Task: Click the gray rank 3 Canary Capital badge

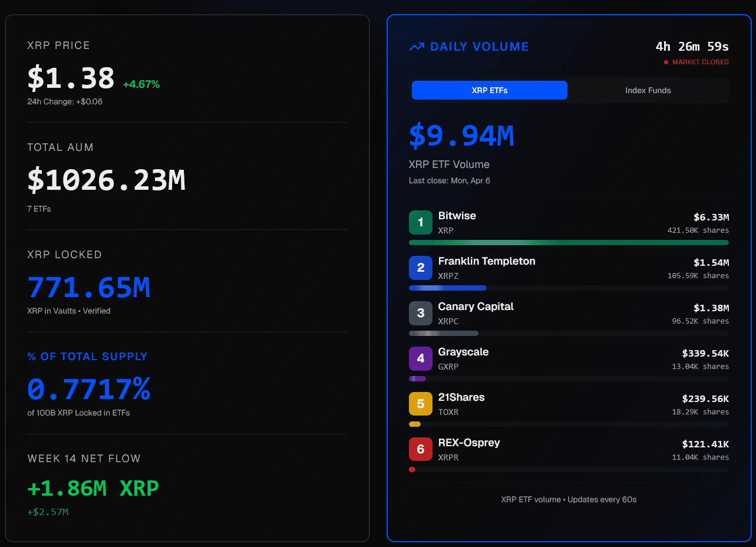Action: 421,313
